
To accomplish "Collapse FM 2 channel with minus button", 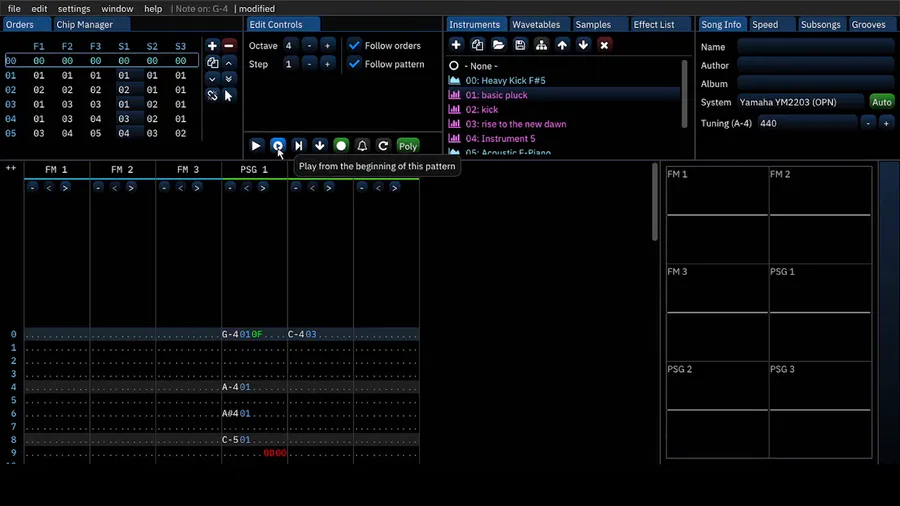I will [x=99, y=188].
